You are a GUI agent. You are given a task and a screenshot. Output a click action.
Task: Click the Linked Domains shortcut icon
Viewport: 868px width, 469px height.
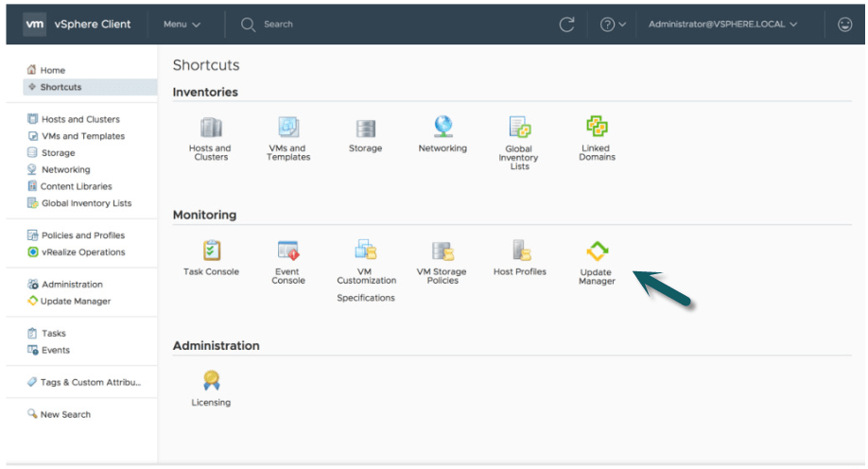coord(597,127)
